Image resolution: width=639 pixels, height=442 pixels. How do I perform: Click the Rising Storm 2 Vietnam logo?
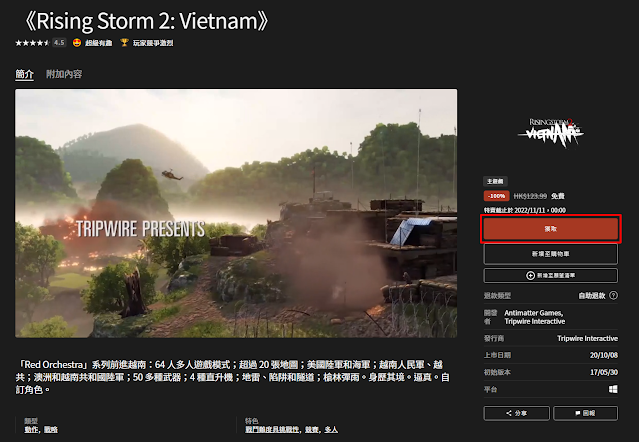tap(551, 133)
